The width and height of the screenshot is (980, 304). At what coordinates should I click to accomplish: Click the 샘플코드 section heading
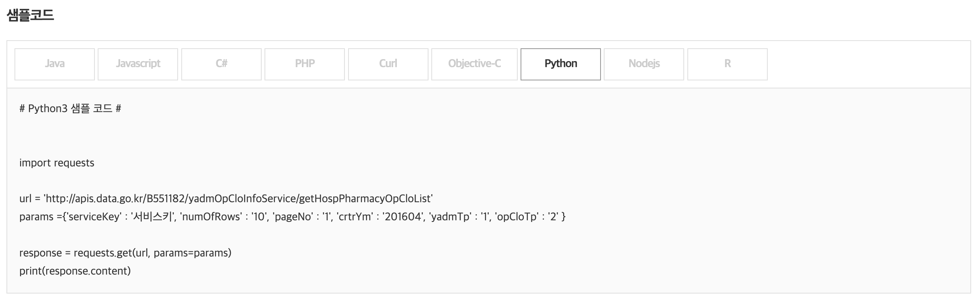[31, 15]
